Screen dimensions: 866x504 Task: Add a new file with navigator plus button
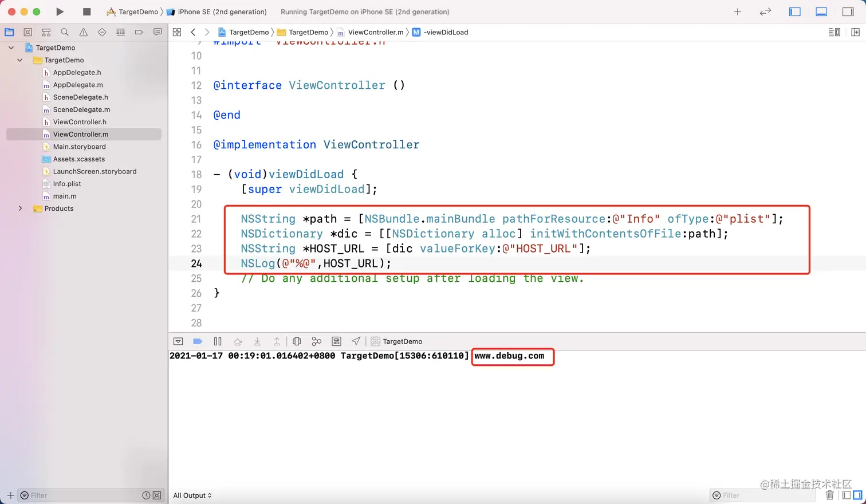click(10, 495)
